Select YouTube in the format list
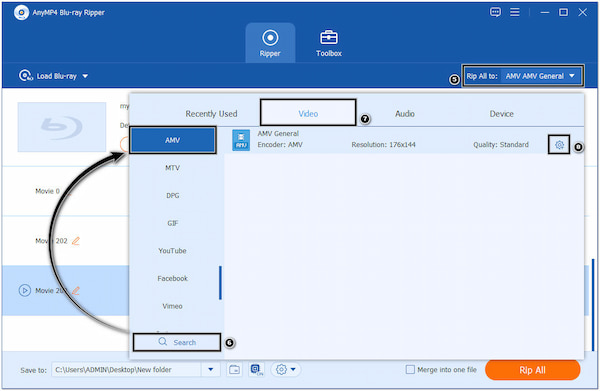 [x=172, y=251]
